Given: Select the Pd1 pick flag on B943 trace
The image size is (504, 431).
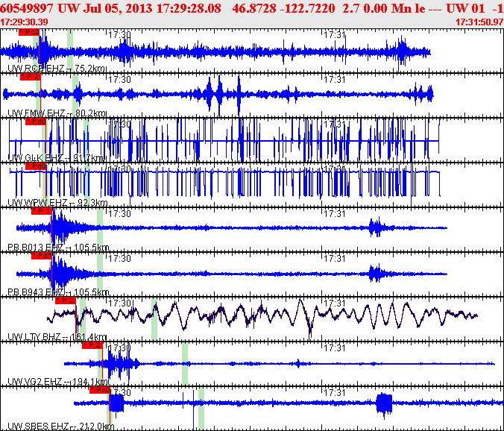Looking at the screenshot, I should pos(42,256).
